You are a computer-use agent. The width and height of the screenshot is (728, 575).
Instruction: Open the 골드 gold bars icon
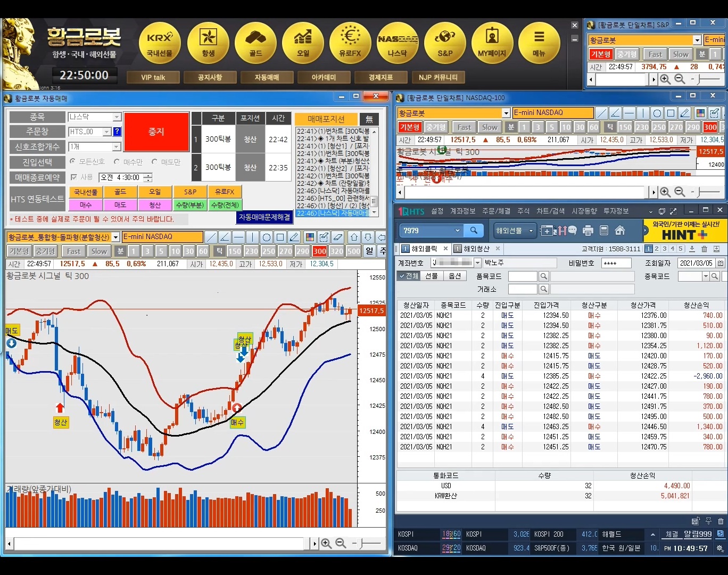(255, 43)
